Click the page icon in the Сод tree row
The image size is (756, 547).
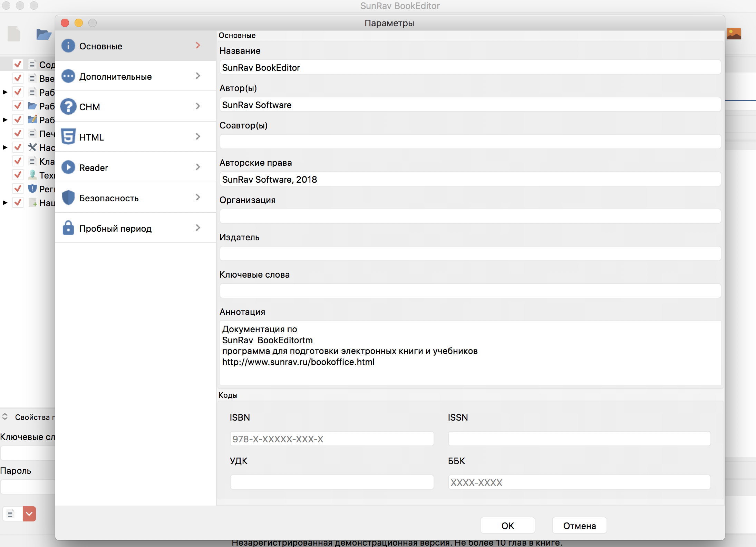tap(32, 64)
